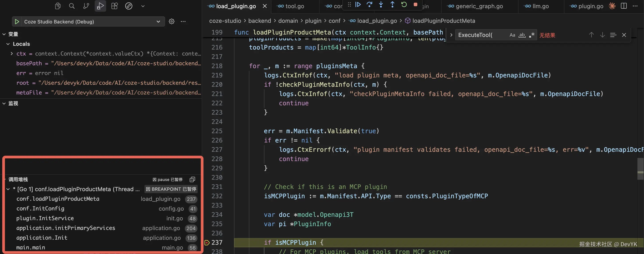Open the Source Control view
The height and width of the screenshot is (254, 644).
(x=86, y=6)
